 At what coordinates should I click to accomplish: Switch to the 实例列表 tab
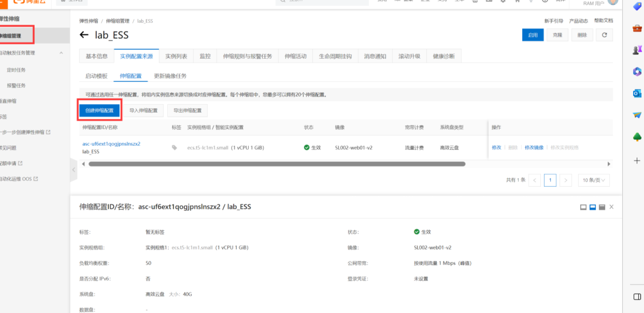point(176,56)
